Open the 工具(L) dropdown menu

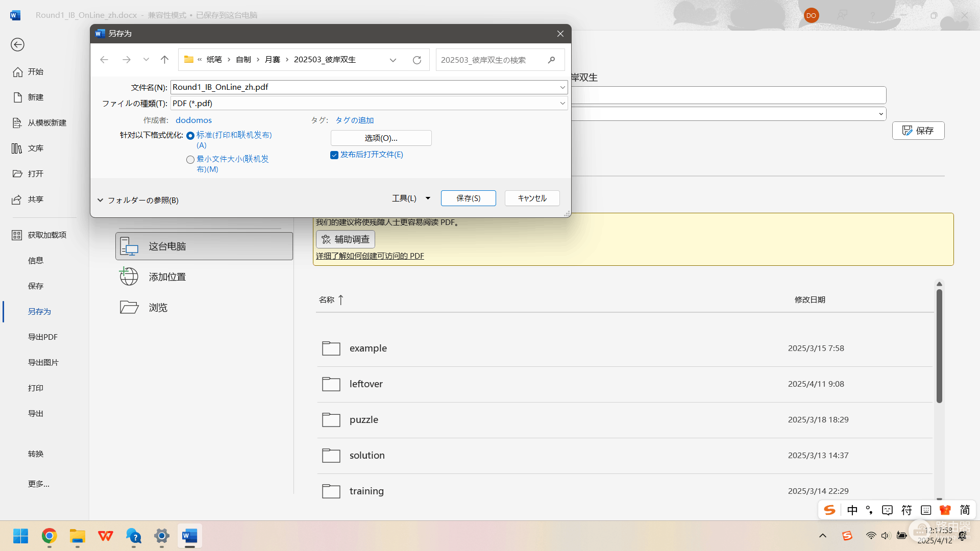point(411,198)
